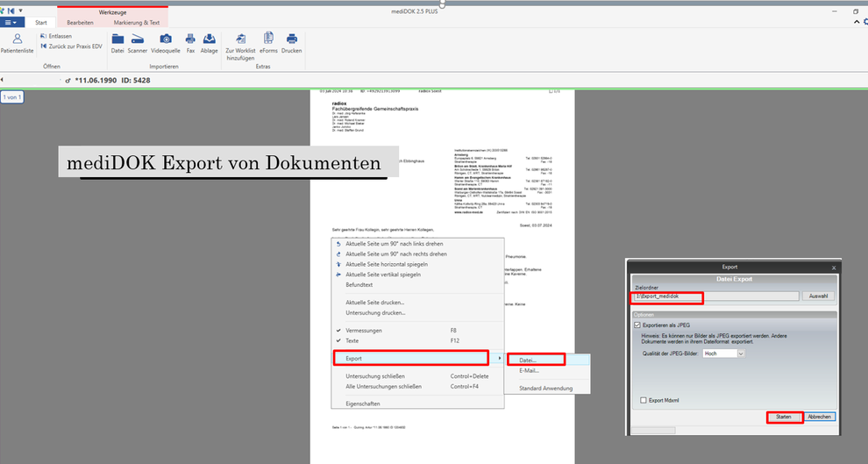Click the Zielordner path field
Viewport: 868px width, 464px height.
point(716,296)
